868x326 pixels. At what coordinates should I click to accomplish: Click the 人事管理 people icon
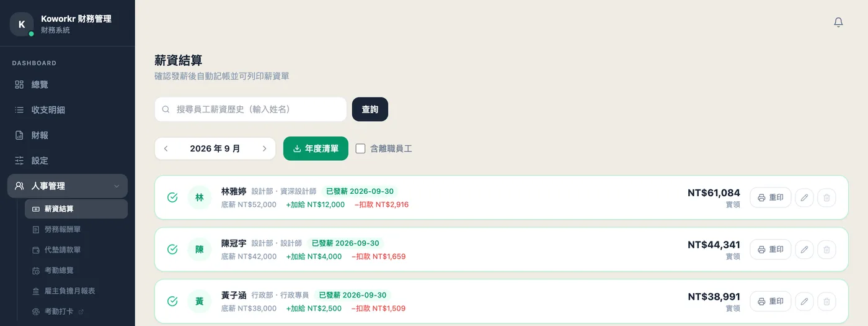click(x=19, y=186)
